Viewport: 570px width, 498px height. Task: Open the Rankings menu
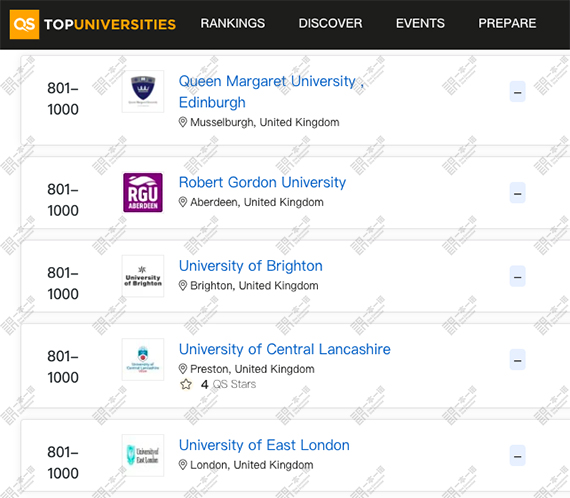tap(233, 23)
